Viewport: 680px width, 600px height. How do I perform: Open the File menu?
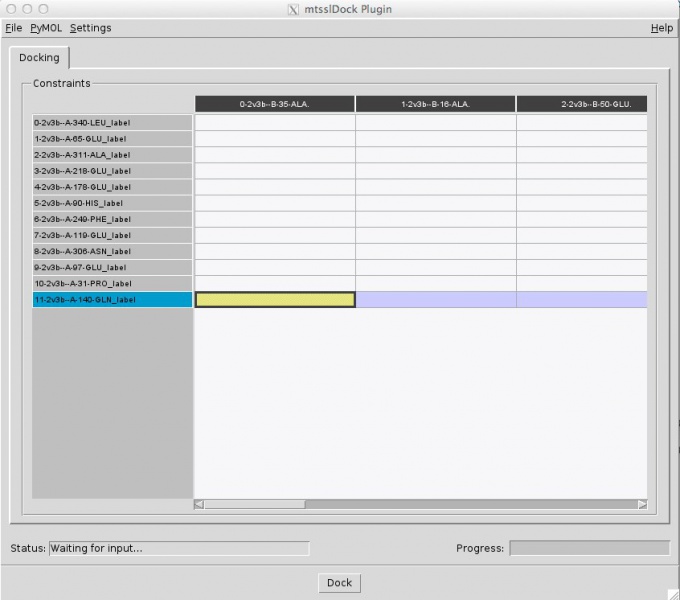pyautogui.click(x=13, y=28)
